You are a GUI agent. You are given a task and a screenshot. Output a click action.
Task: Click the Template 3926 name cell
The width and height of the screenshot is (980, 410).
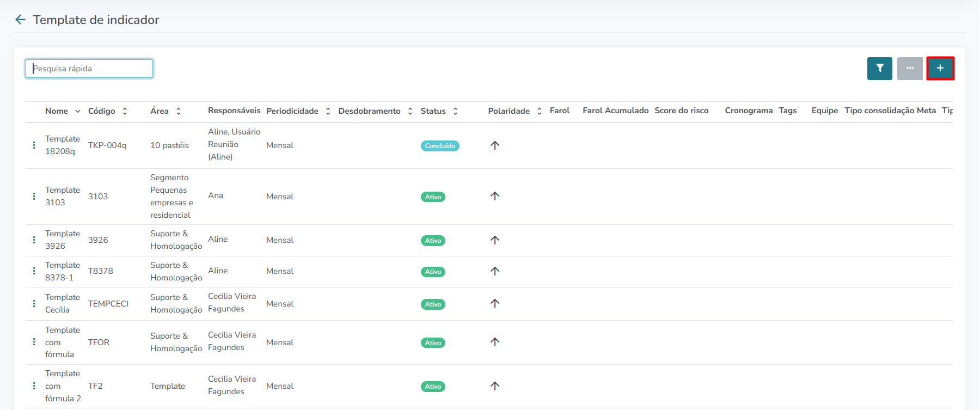[63, 240]
